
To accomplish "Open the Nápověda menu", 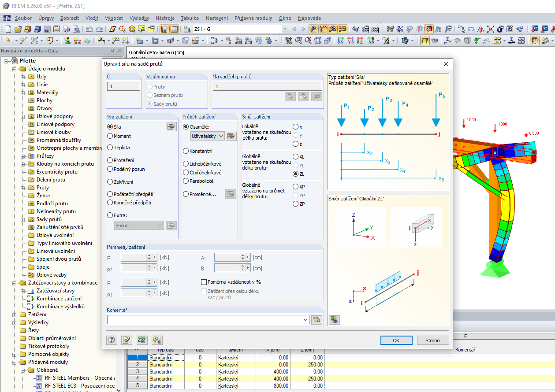I will 309,18.
